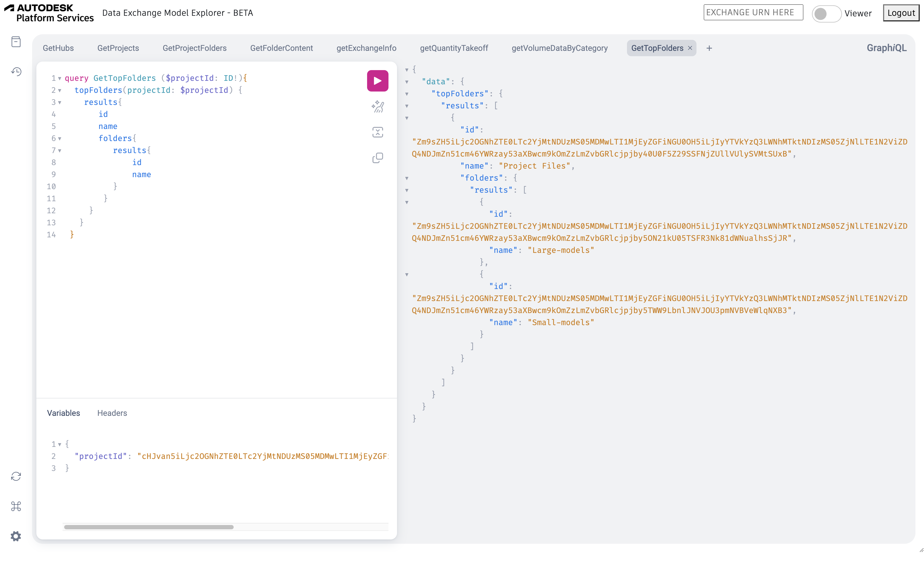
Task: Click the "Small-models" name value
Action: tap(561, 322)
